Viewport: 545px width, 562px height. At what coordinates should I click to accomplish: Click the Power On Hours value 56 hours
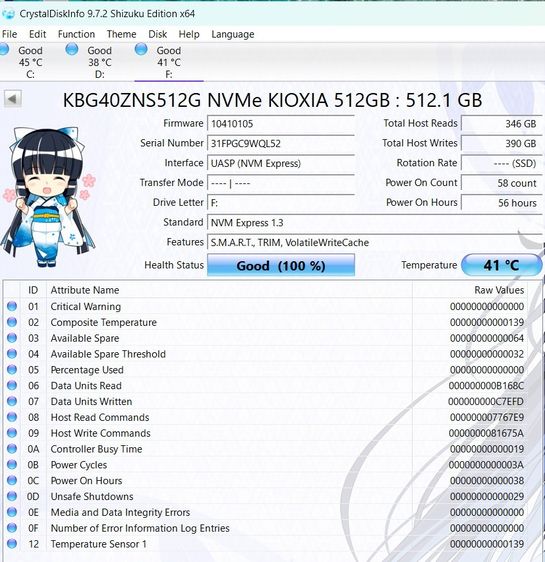tap(502, 203)
